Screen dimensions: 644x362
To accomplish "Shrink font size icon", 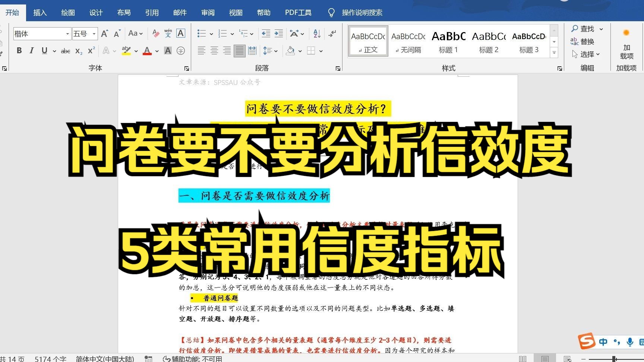I will coord(117,34).
